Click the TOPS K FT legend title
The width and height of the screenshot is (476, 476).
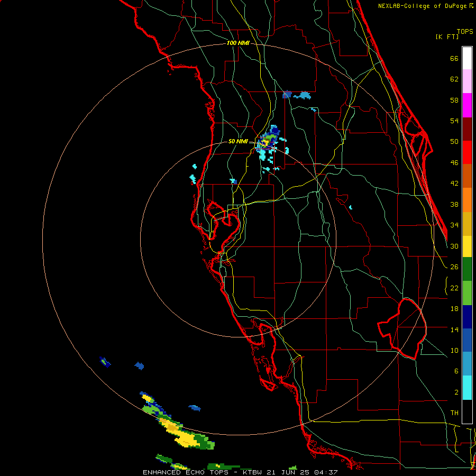point(454,34)
